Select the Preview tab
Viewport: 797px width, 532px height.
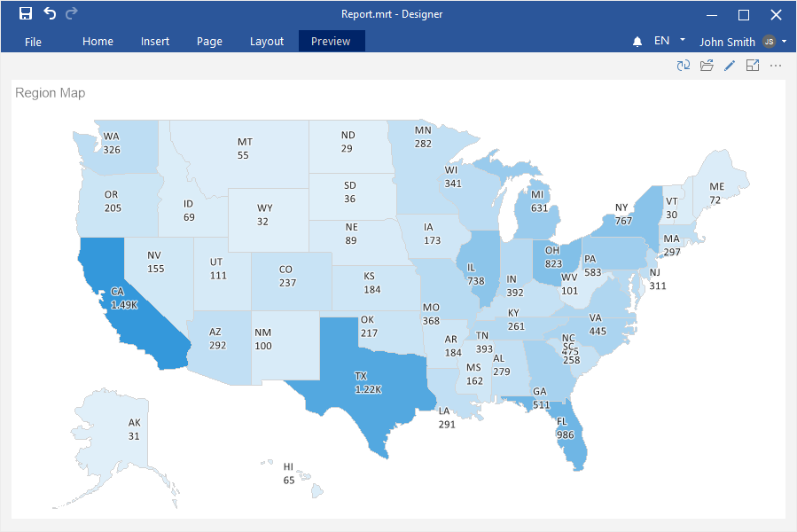[x=332, y=42]
